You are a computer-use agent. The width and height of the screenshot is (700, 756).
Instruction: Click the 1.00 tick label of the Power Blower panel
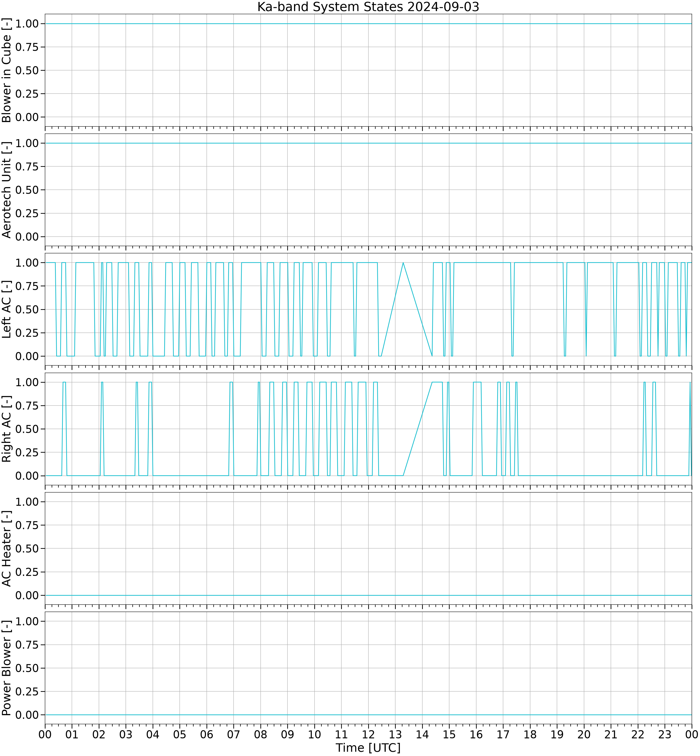point(27,621)
